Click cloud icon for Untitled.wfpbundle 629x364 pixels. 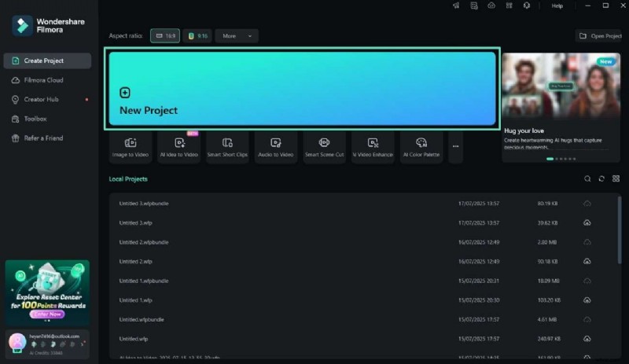(587, 319)
